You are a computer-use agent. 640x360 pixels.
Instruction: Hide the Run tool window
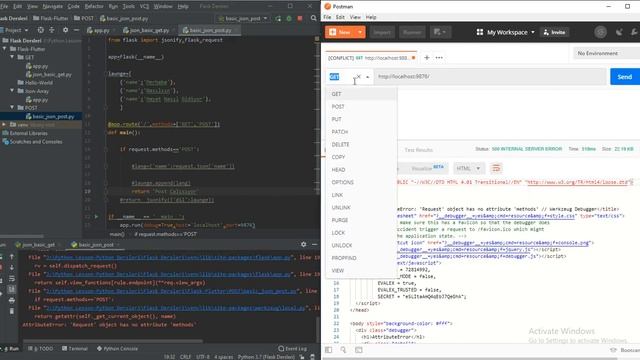coord(314,244)
